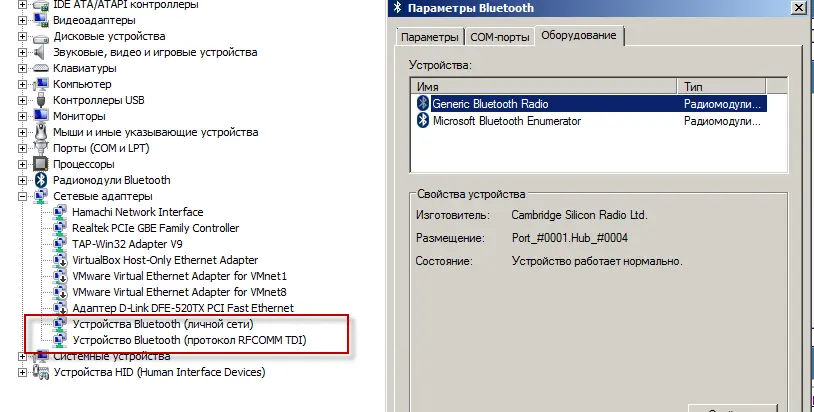
Task: Click the Hamachi Network Interface adapter icon
Action: click(x=59, y=212)
